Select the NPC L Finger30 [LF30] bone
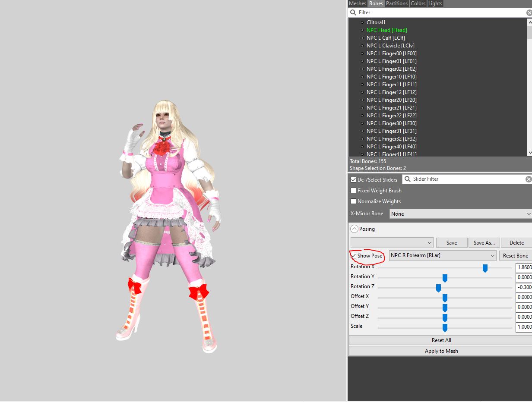Viewport: 532px width, 402px height. [x=391, y=123]
